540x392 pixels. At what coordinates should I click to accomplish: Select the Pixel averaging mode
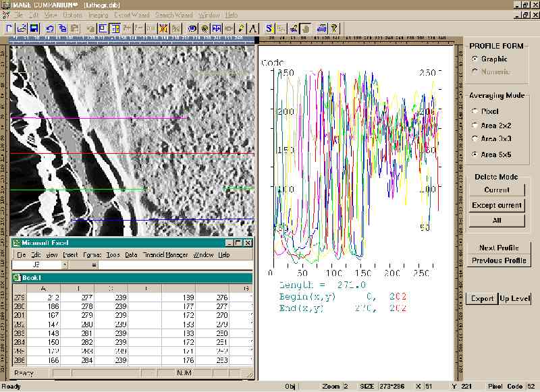[475, 111]
